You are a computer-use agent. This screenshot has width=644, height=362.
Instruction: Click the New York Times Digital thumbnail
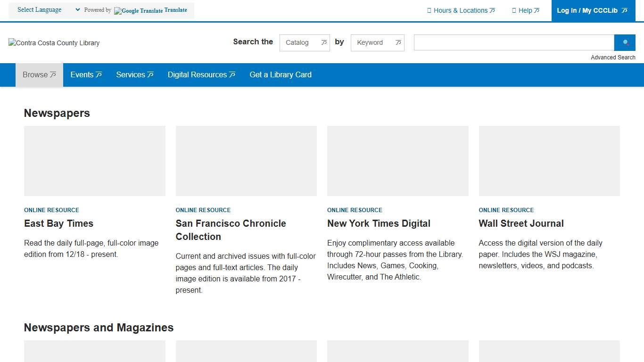click(x=397, y=161)
